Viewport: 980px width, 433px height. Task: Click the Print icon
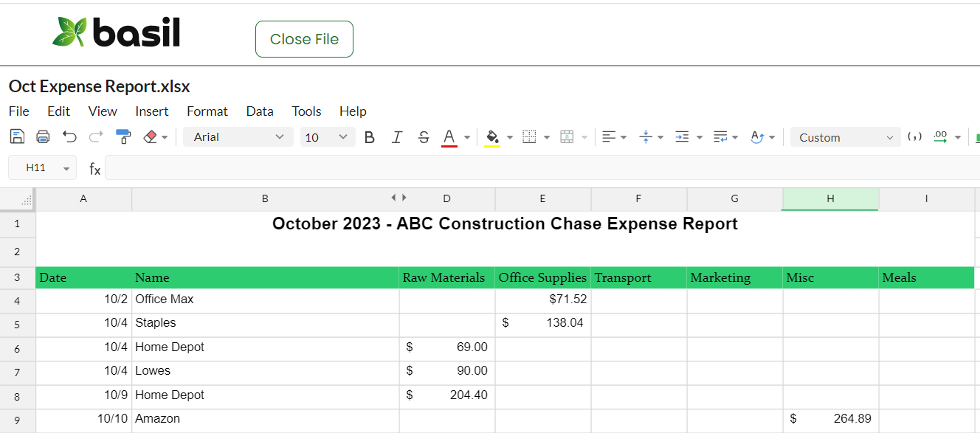pos(43,137)
